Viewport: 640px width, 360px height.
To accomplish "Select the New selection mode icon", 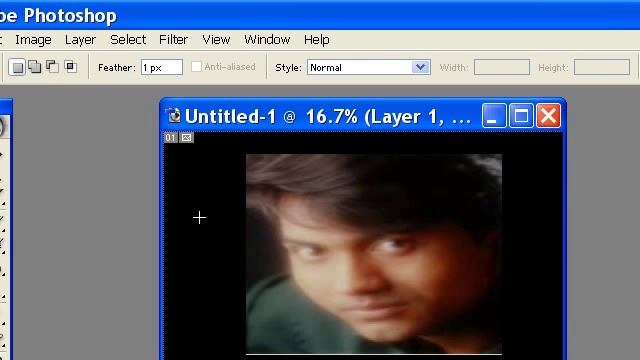I will pyautogui.click(x=18, y=67).
